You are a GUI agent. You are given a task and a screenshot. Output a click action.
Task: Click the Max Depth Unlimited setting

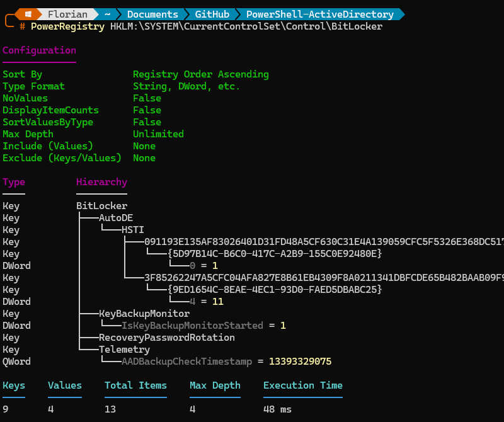[x=158, y=134]
